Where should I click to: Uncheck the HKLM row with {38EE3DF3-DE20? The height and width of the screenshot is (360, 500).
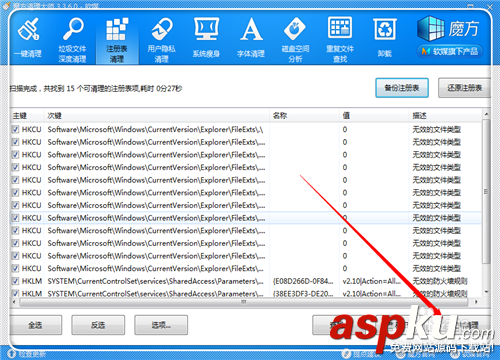[x=15, y=293]
